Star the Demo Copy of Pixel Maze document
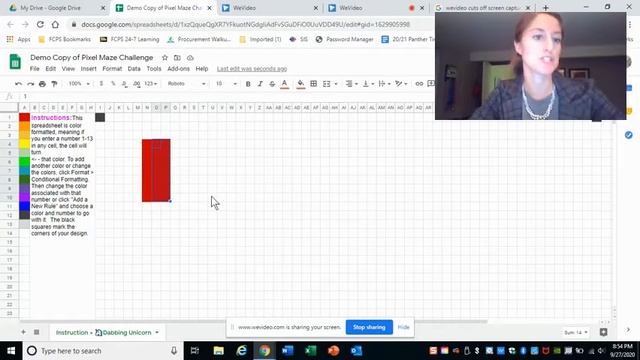 [165, 58]
